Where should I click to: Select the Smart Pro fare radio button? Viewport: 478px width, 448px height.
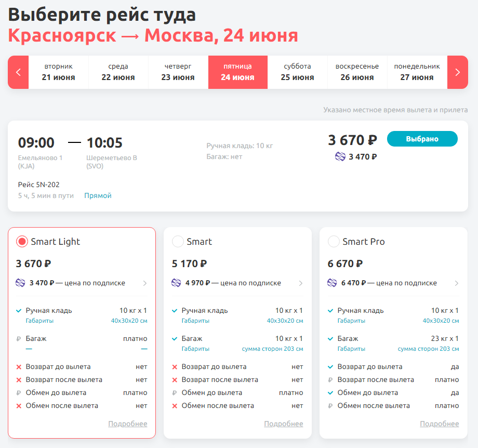point(334,242)
